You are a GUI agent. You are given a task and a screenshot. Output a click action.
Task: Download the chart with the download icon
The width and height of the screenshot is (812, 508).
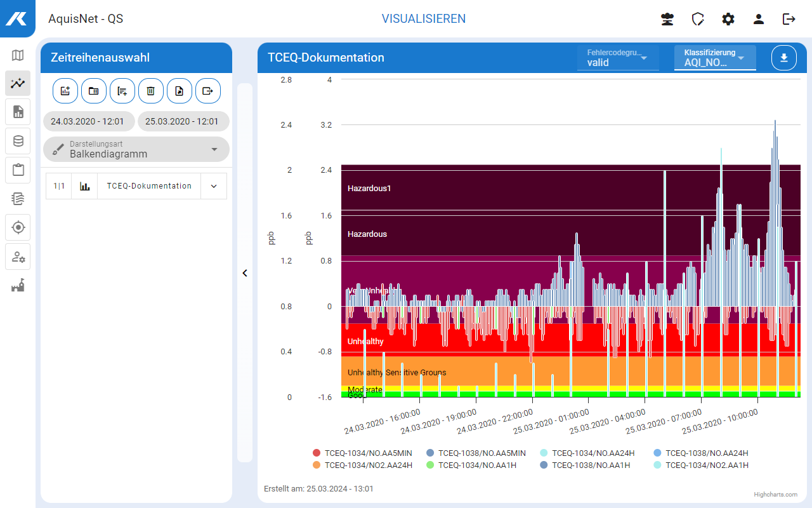(x=783, y=58)
